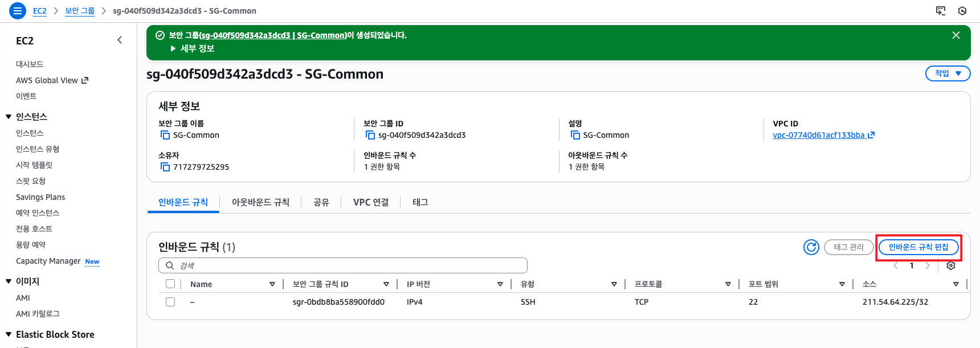Go to next page of inbound rules
This screenshot has height=348, width=980.
[928, 265]
